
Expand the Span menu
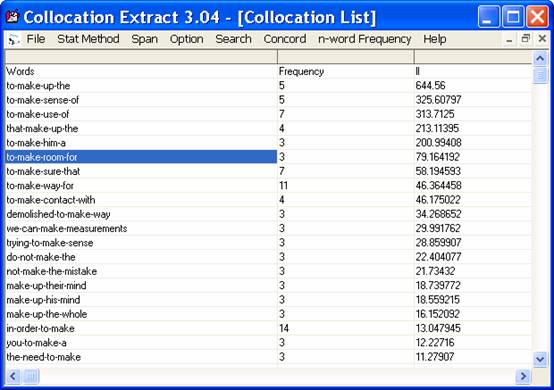coord(145,39)
